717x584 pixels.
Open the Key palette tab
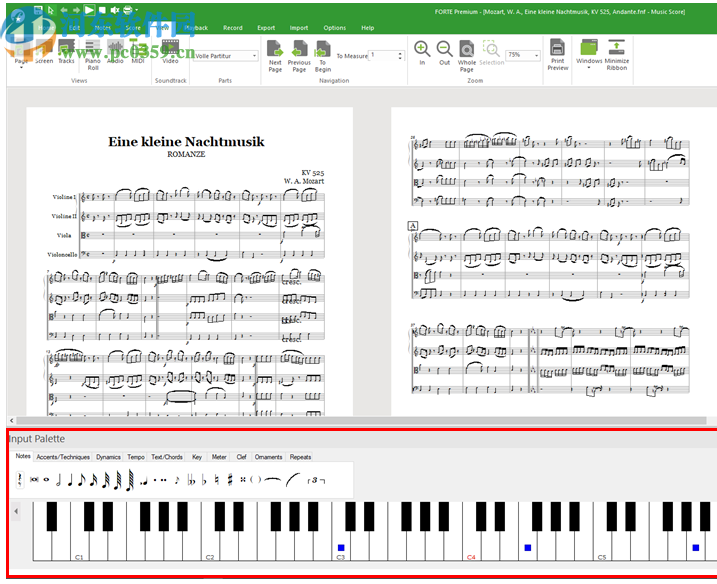click(197, 457)
